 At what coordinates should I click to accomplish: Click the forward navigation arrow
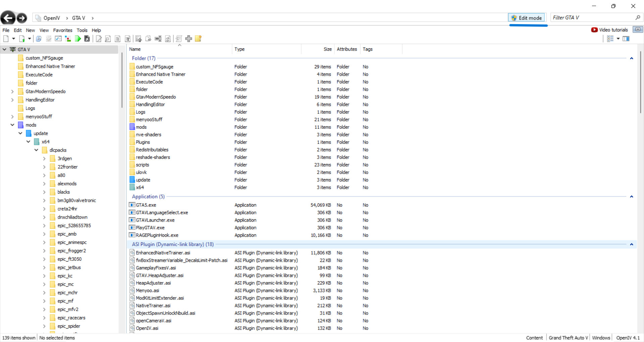click(22, 18)
